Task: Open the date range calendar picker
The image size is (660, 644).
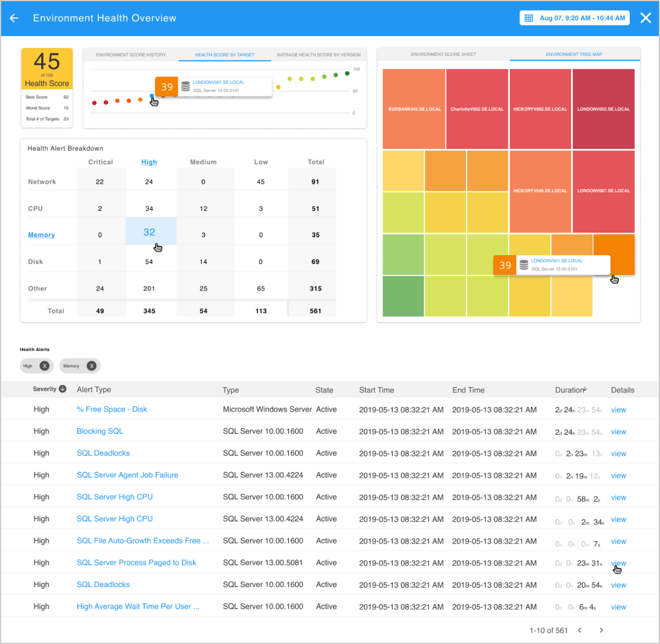Action: point(529,18)
